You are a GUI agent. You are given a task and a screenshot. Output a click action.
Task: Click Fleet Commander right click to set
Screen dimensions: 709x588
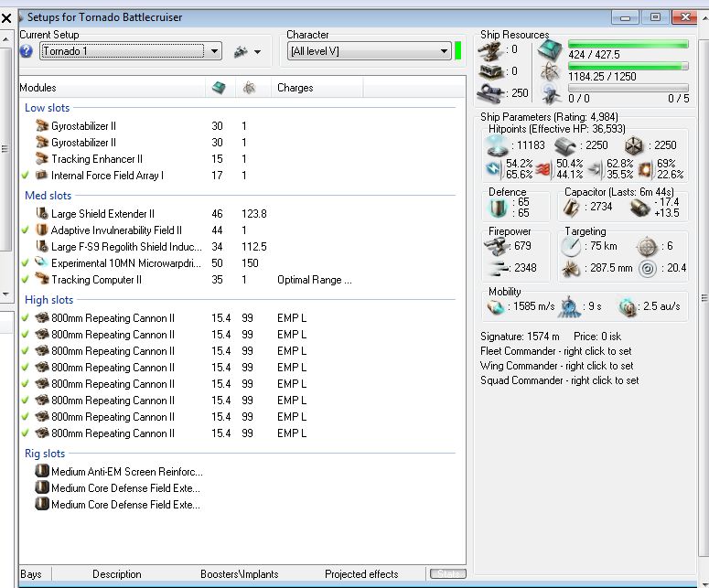[x=555, y=351]
